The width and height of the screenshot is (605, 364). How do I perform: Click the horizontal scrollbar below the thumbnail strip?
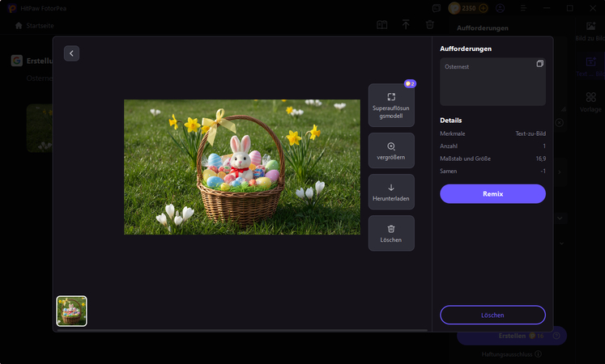[x=242, y=330]
